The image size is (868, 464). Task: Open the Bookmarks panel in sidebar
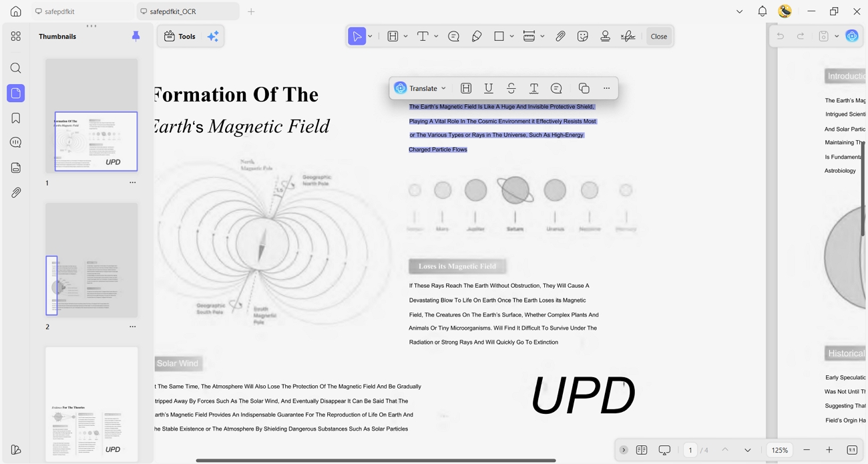coord(16,118)
